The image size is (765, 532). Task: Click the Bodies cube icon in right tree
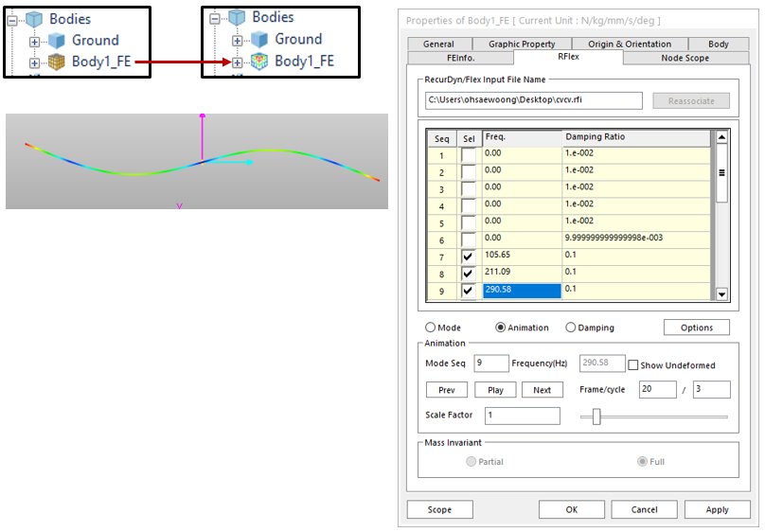[237, 18]
